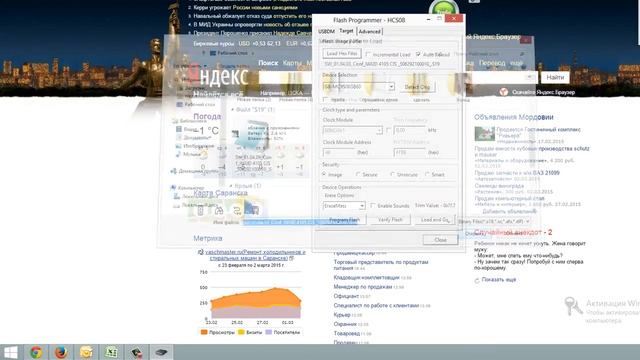
Task: Open the yellow mail app taskbar icon
Action: [86, 352]
